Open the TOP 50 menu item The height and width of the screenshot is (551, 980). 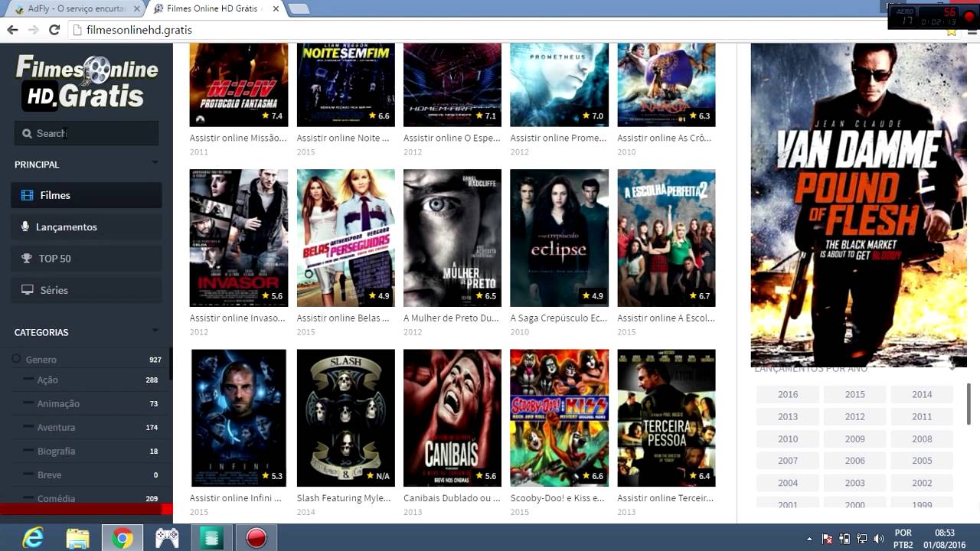coord(87,259)
